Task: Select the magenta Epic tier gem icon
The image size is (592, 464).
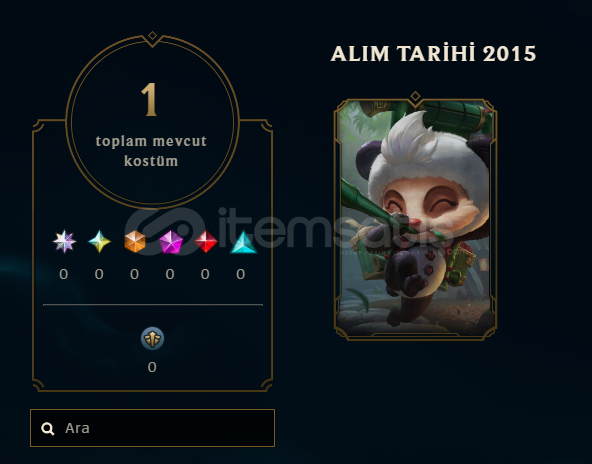Action: (x=171, y=242)
